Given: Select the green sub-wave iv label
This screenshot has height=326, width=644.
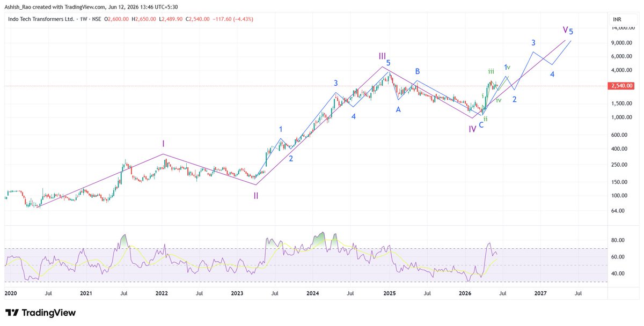Looking at the screenshot, I should 499,100.
